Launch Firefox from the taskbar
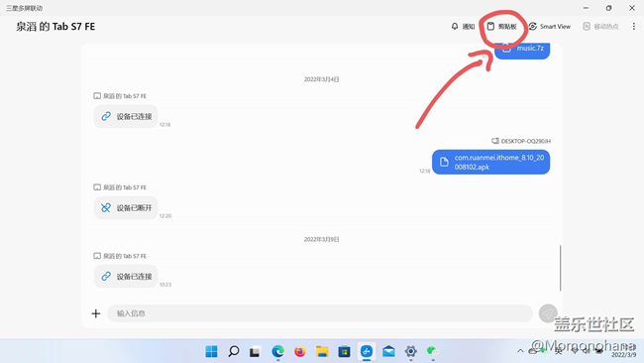Screen dimensions: 644x363 pos(300,351)
